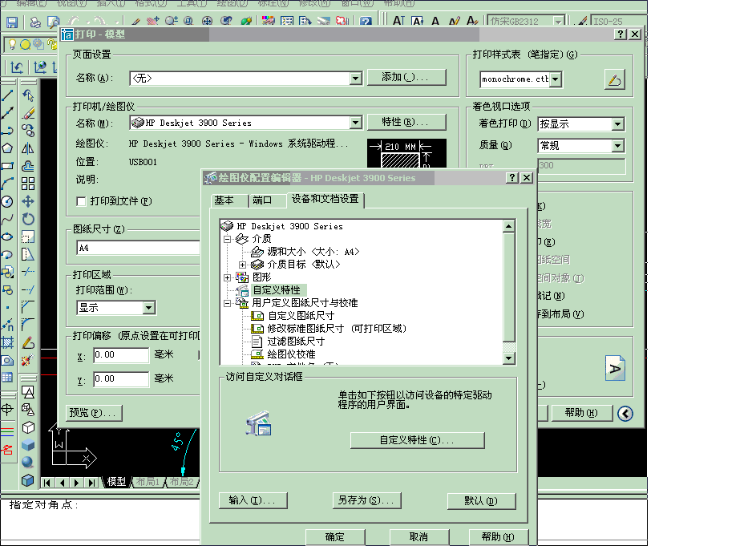This screenshot has height=546, width=756.
Task: Collapse the 用户定义图纸尺寸与校准 tree node
Action: click(x=227, y=303)
